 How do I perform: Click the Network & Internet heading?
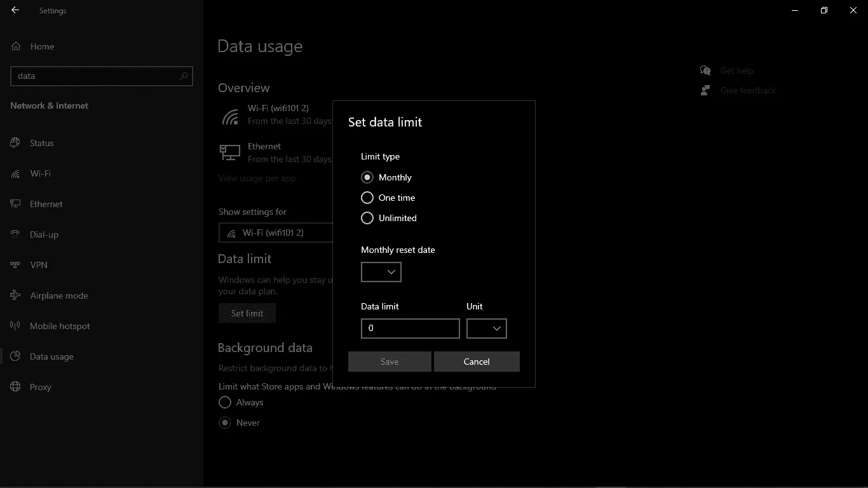tap(50, 105)
